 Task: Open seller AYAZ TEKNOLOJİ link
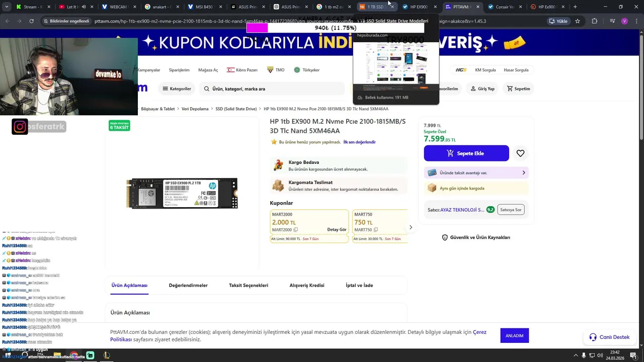(462, 210)
